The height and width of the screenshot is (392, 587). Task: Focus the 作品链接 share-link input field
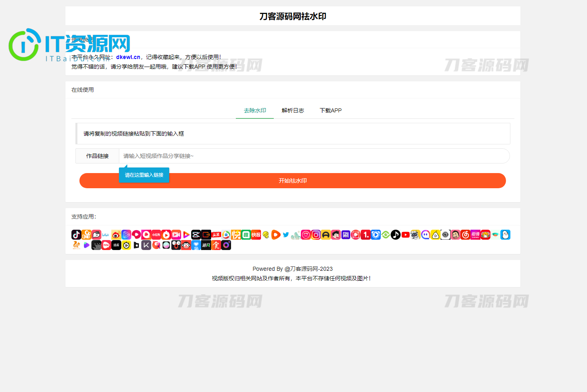[x=314, y=156]
